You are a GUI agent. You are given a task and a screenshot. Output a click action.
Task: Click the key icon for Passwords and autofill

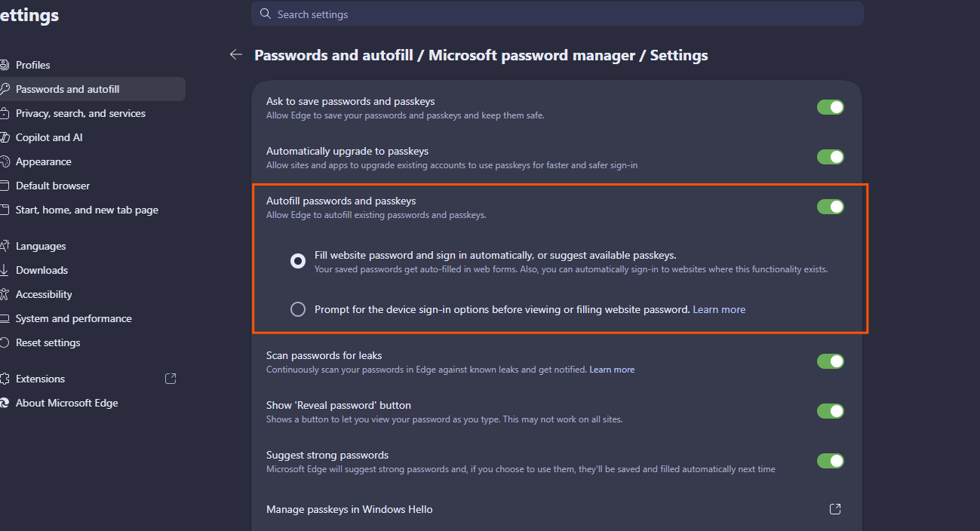point(5,89)
